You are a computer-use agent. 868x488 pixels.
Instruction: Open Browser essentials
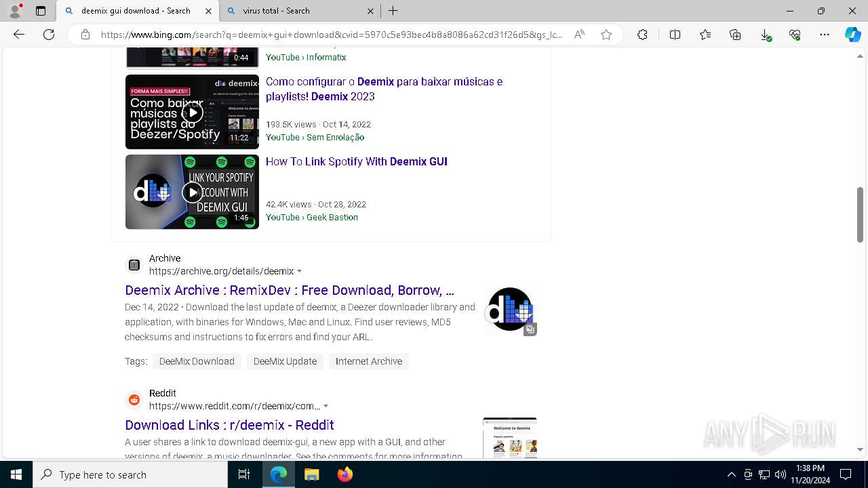point(795,35)
